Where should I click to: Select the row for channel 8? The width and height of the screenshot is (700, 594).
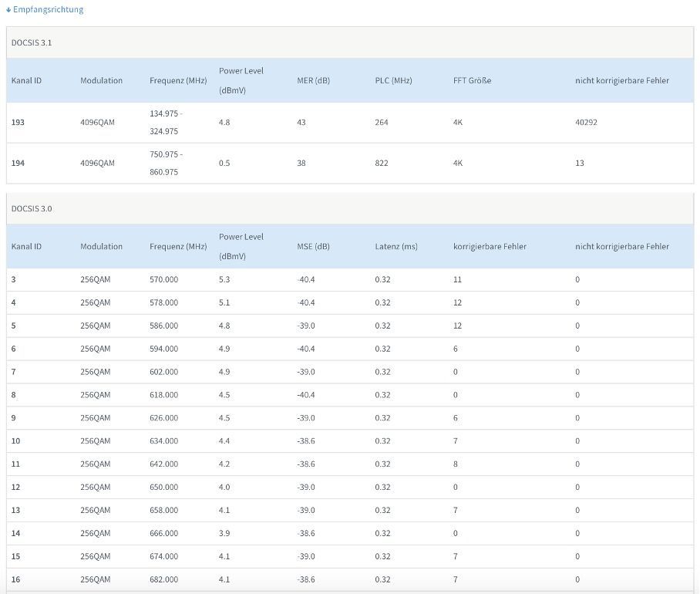(x=14, y=394)
